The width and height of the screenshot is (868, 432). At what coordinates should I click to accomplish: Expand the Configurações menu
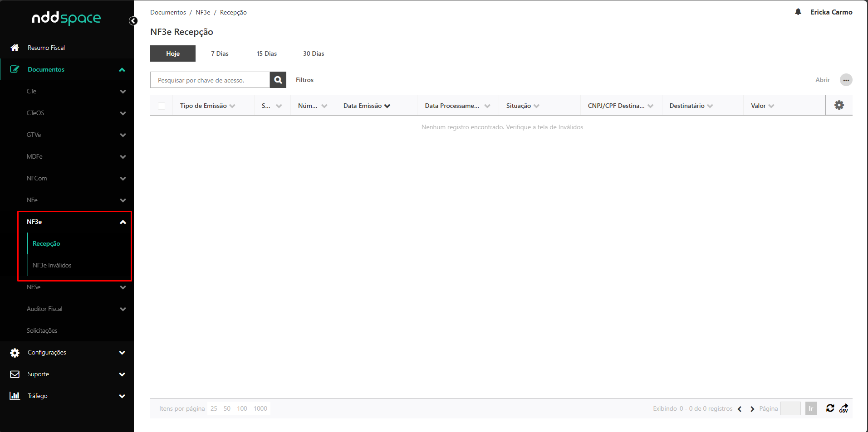(122, 352)
